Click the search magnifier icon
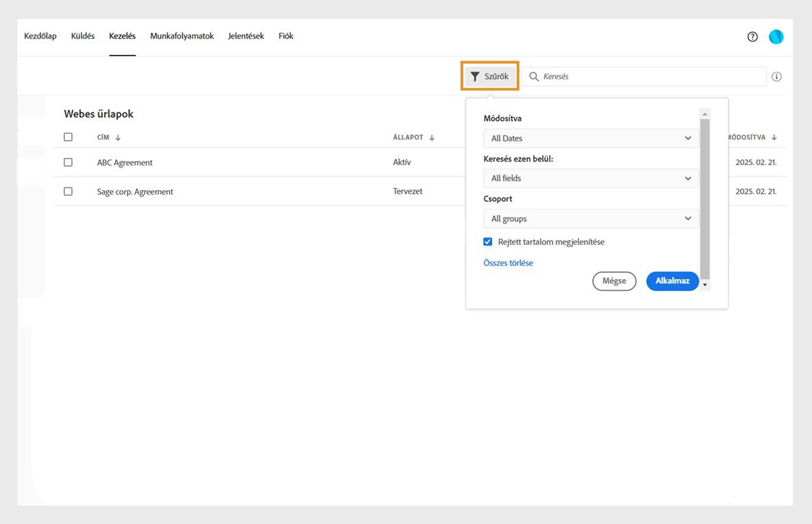The image size is (812, 524). point(534,77)
